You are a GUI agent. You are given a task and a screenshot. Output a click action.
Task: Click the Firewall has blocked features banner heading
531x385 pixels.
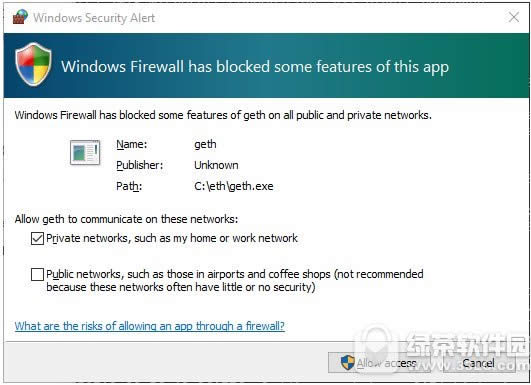click(x=255, y=67)
